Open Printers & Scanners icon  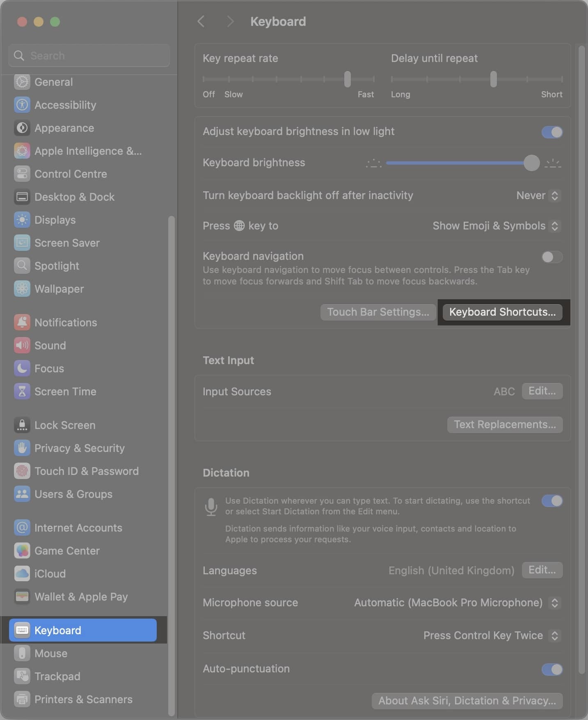[x=22, y=699]
